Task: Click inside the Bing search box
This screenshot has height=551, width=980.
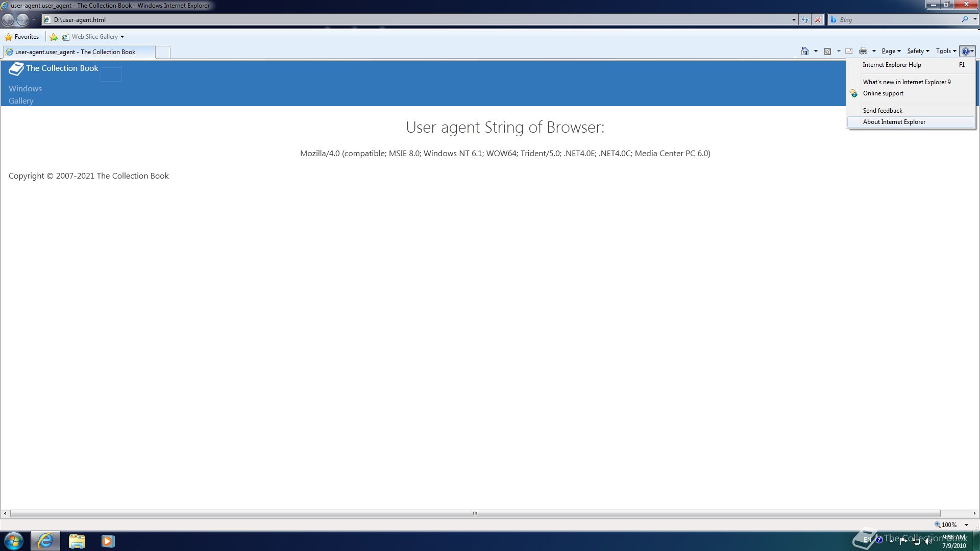Action: coord(898,19)
